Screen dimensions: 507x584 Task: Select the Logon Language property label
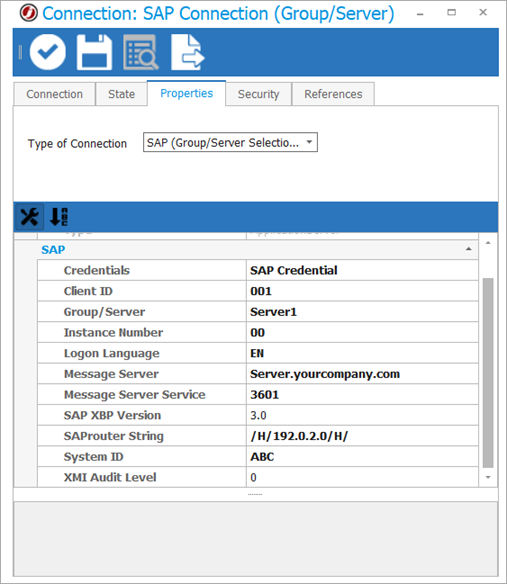coord(111,353)
